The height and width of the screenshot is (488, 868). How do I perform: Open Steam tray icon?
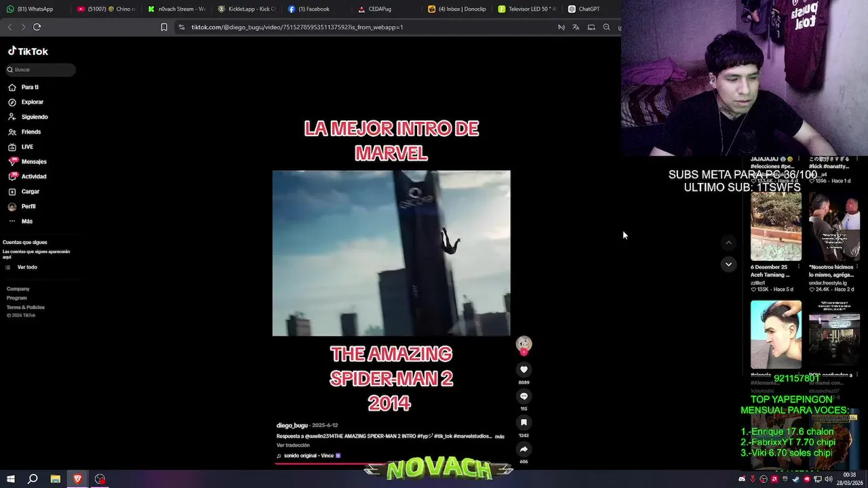tap(796, 479)
